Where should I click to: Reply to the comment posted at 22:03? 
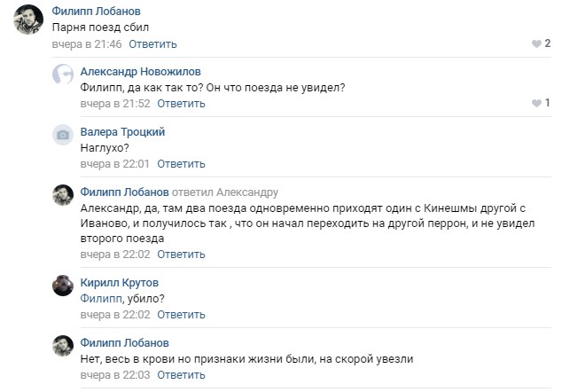tap(182, 375)
